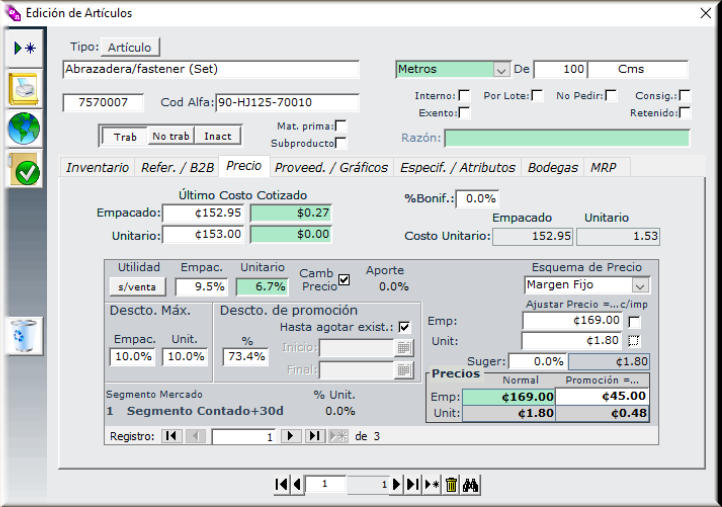Open the Esquema de Precio dropdown

639,285
